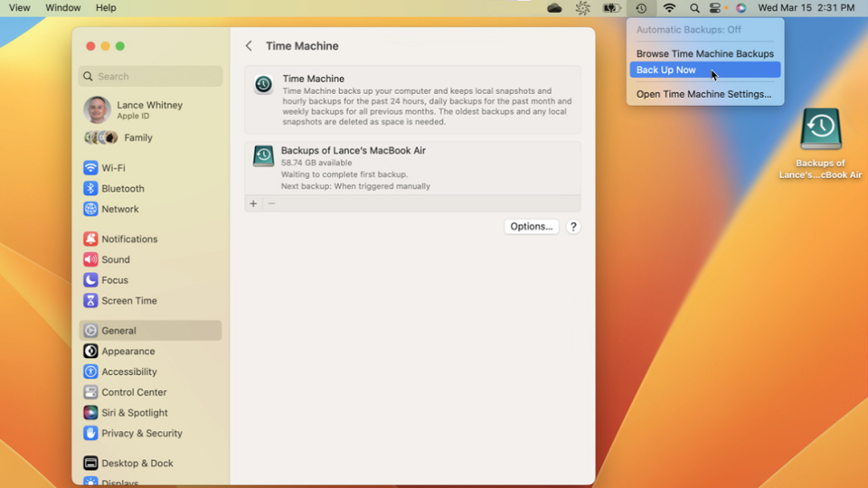868x488 pixels.
Task: Click the sidebar Search field
Action: [x=150, y=77]
